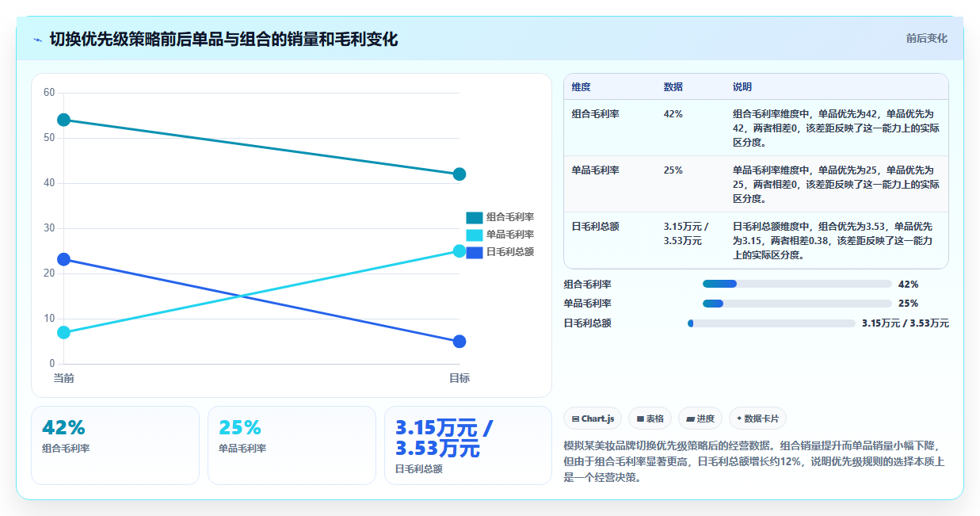The image size is (980, 516).
Task: Click the 维度 table column header
Action: (582, 87)
